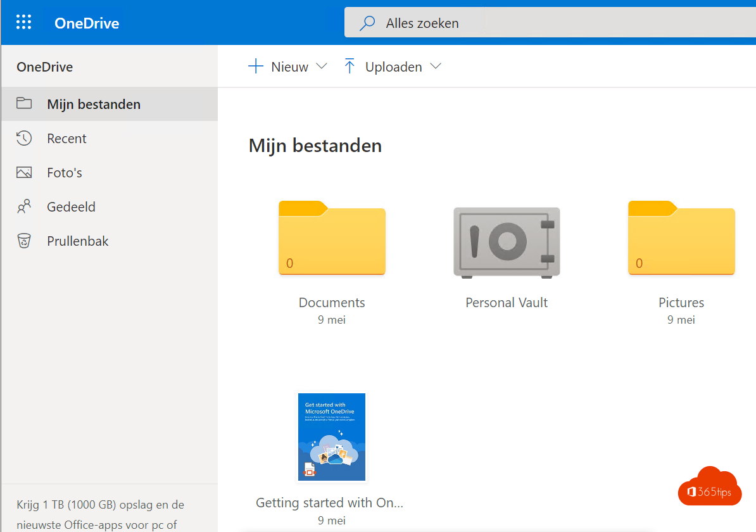Open the Nieuw button
The image size is (756, 532).
(x=288, y=66)
